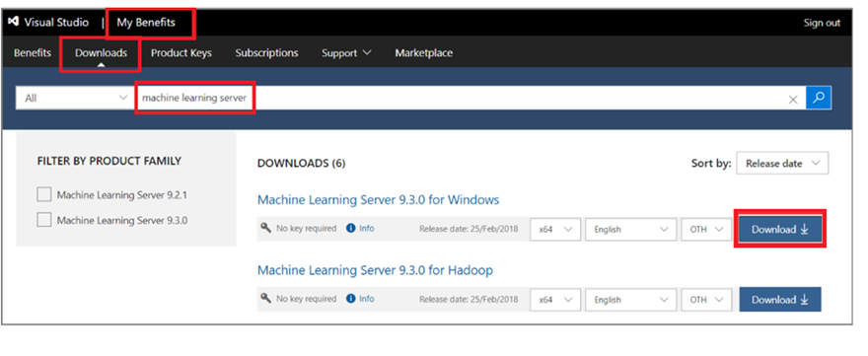Open OTH format dropdown for Windows
The image size is (868, 356).
706,229
